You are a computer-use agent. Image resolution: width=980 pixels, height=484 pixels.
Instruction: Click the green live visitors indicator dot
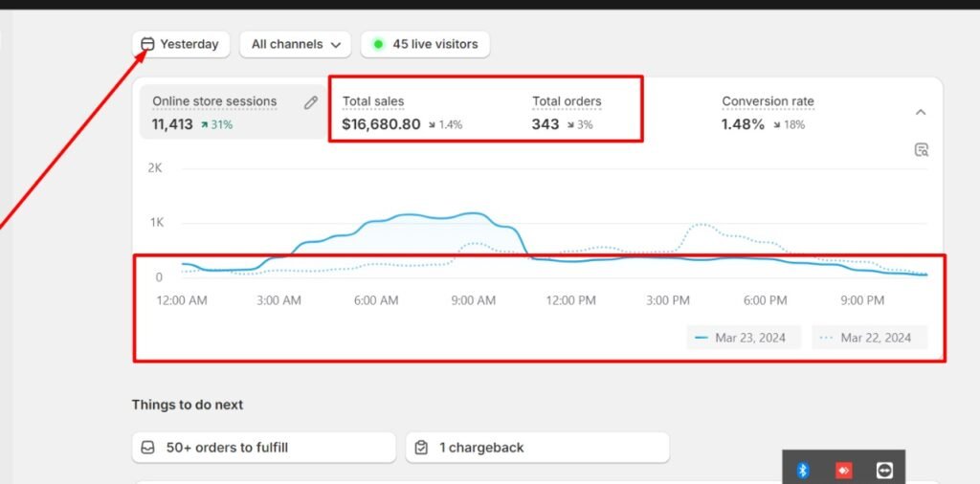pos(377,44)
